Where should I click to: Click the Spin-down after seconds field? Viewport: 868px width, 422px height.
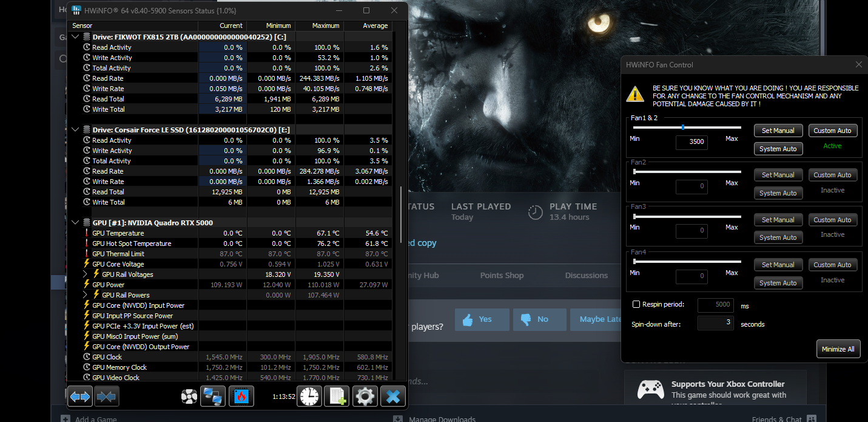pos(715,324)
